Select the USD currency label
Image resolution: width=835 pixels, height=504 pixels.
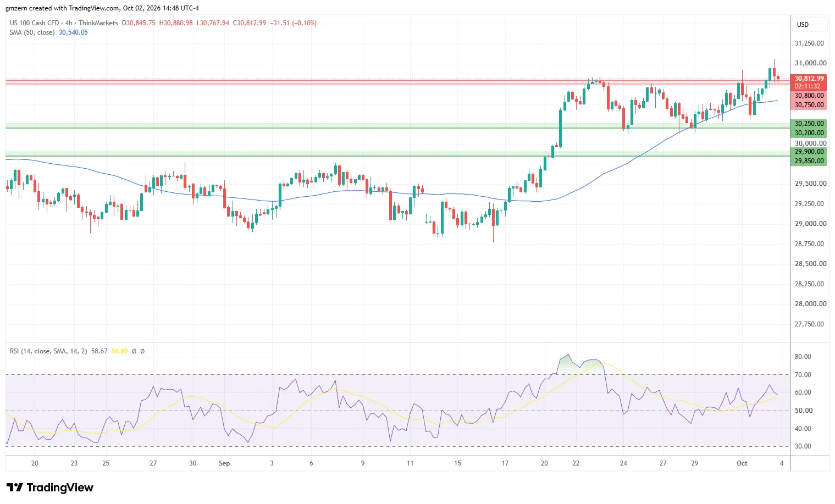click(803, 25)
